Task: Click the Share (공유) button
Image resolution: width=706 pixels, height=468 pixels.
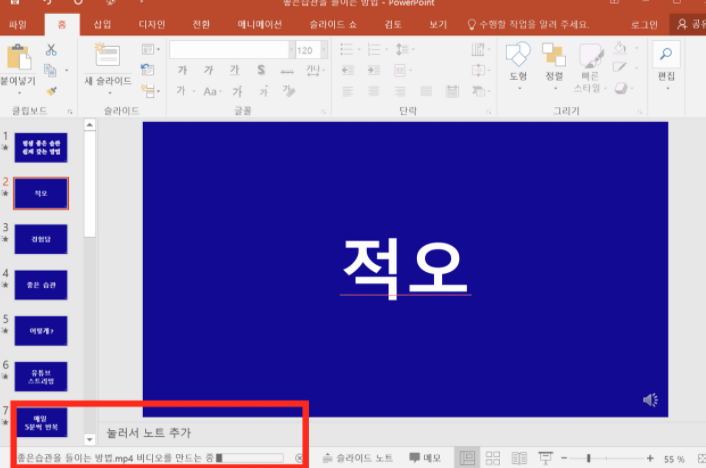Action: point(691,24)
